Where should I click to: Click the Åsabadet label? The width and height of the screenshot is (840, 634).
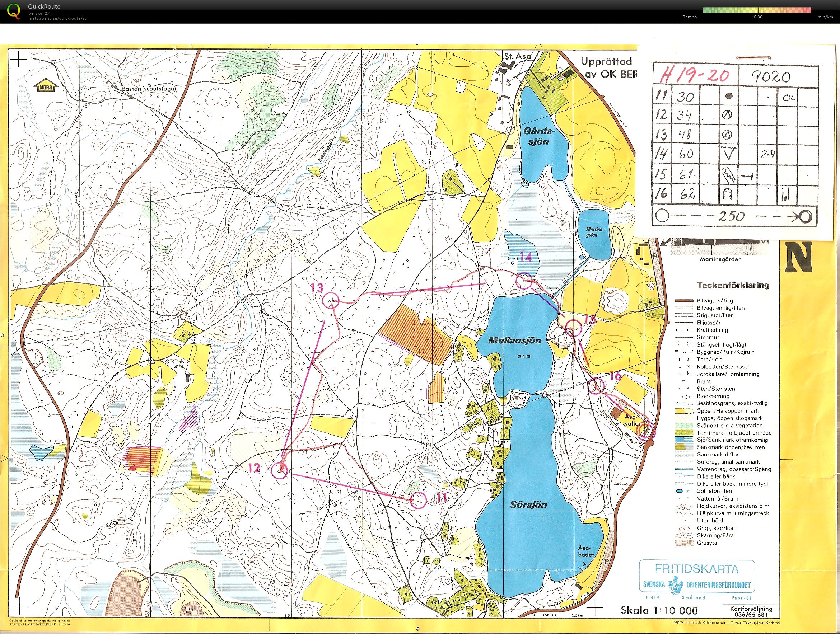coord(585,551)
